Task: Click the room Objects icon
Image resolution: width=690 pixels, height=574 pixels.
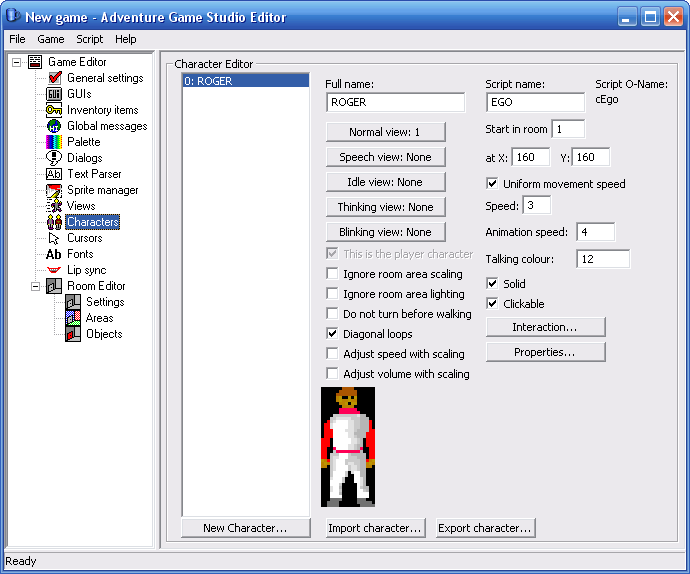Action: point(73,334)
